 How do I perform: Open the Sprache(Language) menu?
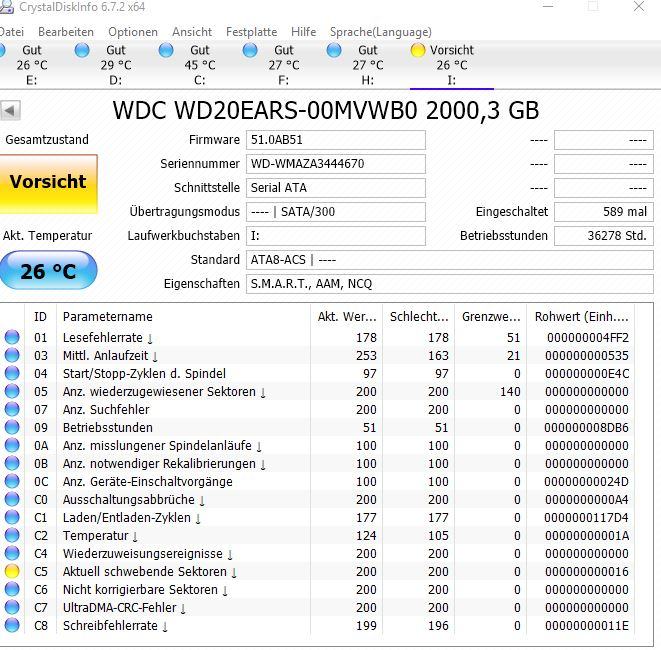tap(381, 32)
